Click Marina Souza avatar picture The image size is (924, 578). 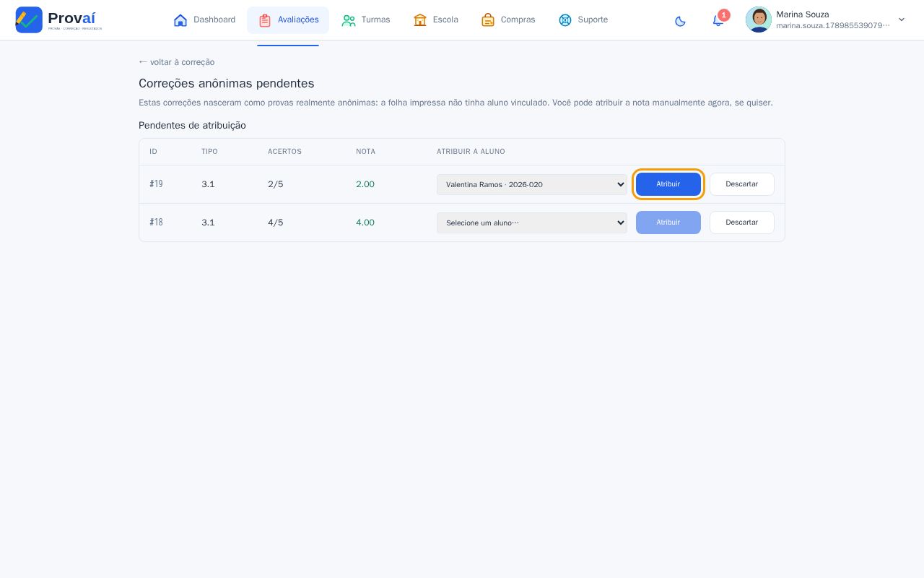coord(759,20)
